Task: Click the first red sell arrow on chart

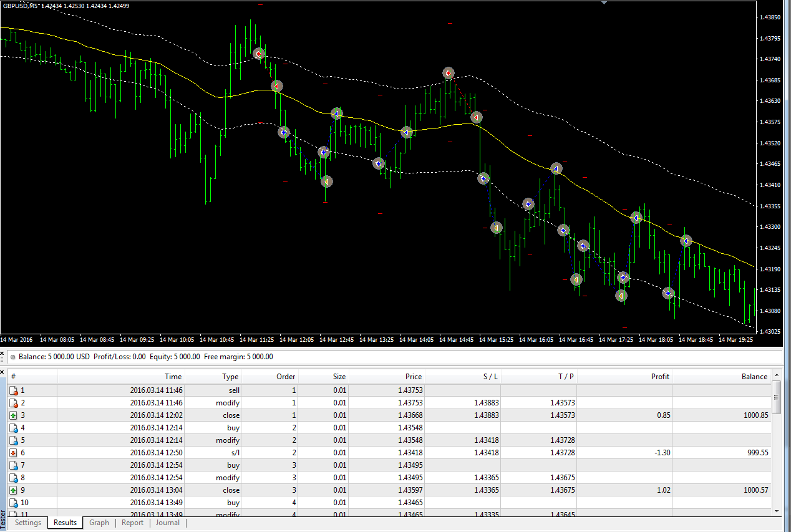Action: (x=259, y=54)
